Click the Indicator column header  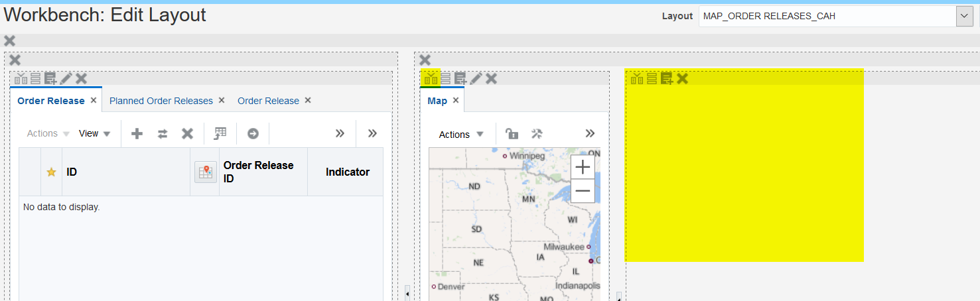(x=346, y=172)
